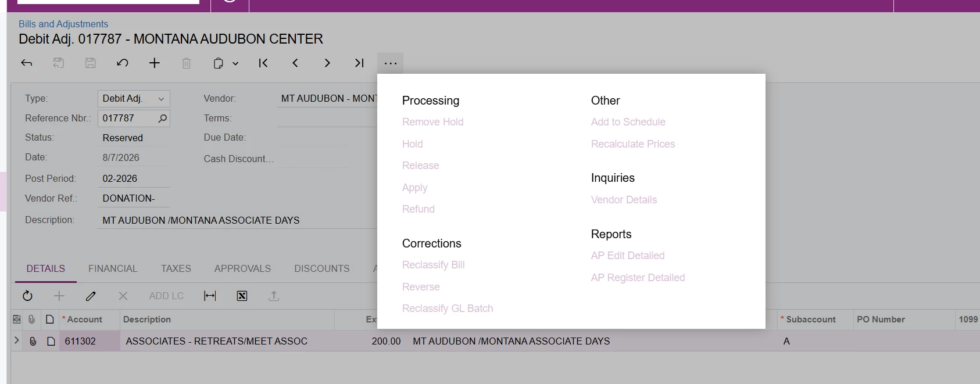Select Apply in the menu
The height and width of the screenshot is (384, 980).
415,188
